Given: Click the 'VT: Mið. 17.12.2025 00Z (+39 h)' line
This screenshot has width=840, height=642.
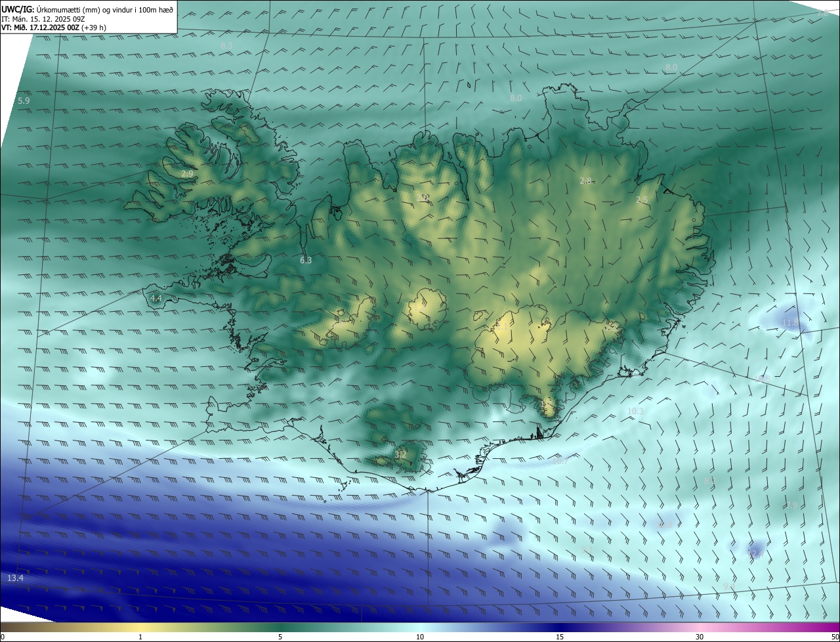Looking at the screenshot, I should tap(54, 28).
